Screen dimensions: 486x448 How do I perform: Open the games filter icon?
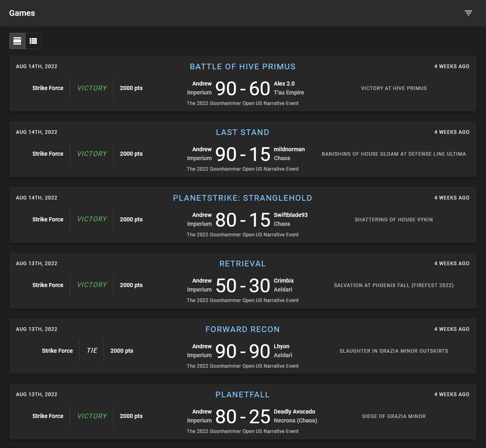469,13
